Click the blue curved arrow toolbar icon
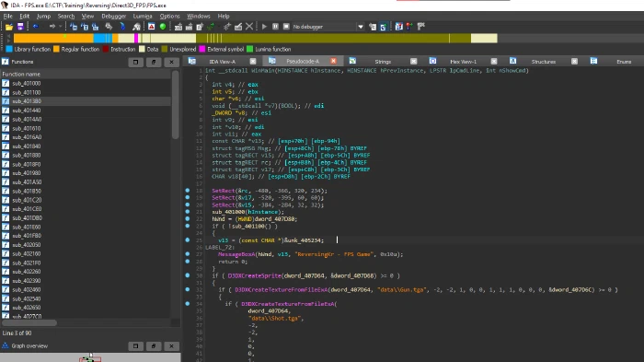The image size is (644, 362). pyautogui.click(x=122, y=27)
